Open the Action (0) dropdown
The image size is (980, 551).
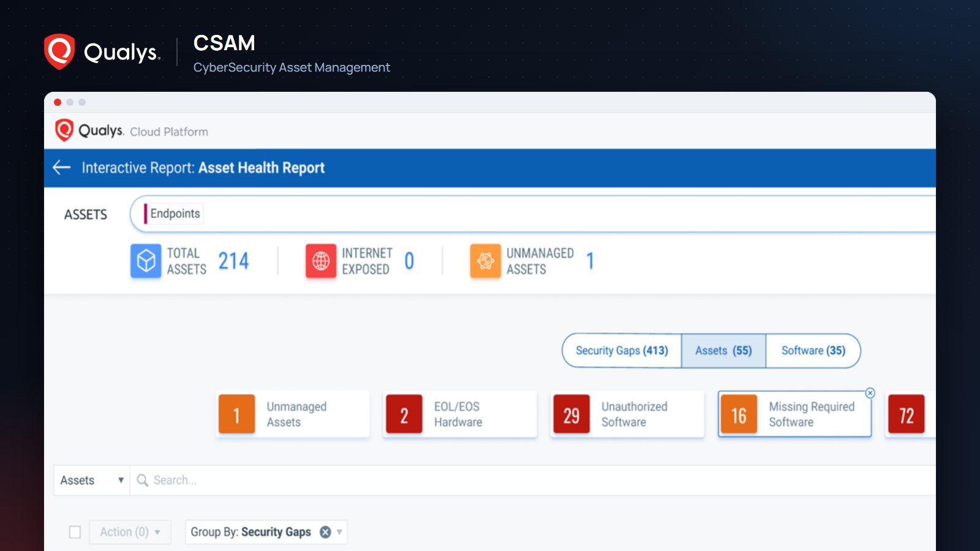tap(130, 532)
